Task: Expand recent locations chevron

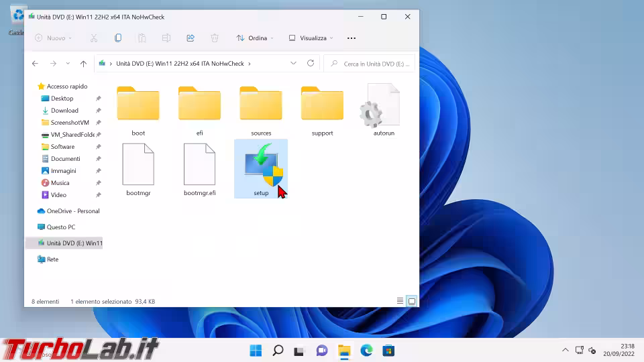Action: coord(68,64)
